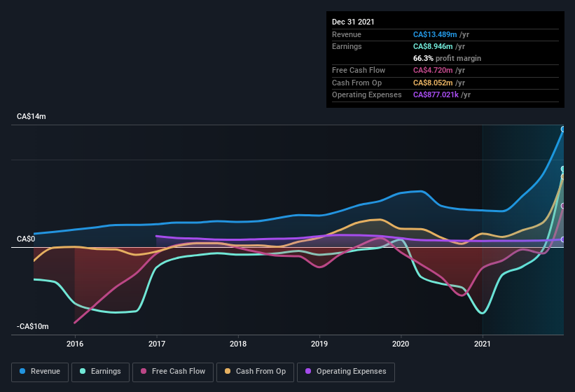The image size is (575, 392).
Task: Toggle Cash From Op legend button
Action: (256, 372)
